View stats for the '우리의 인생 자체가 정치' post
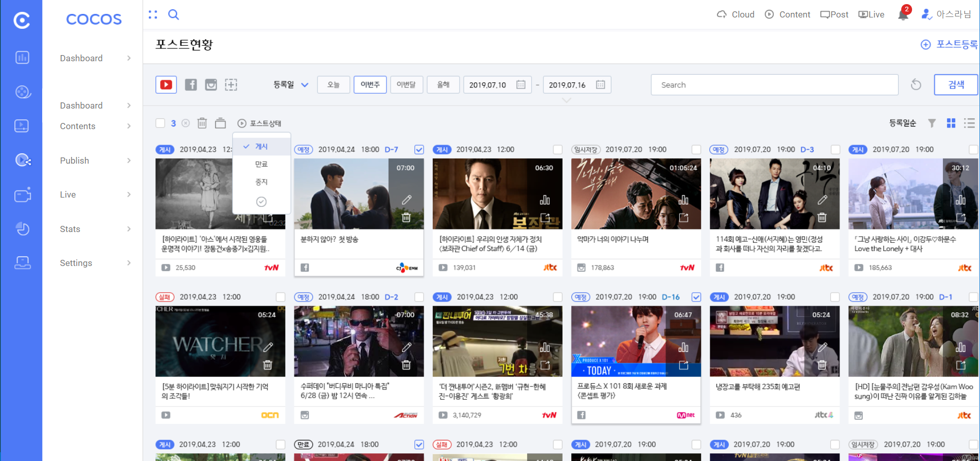 [545, 200]
